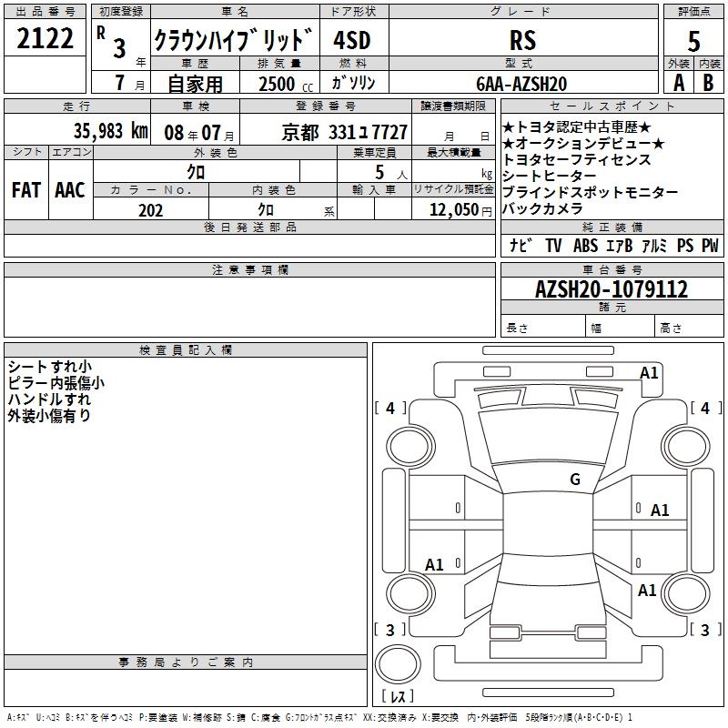Click air conditioner type AAC
Screen dimensions: 728x728
click(70, 190)
